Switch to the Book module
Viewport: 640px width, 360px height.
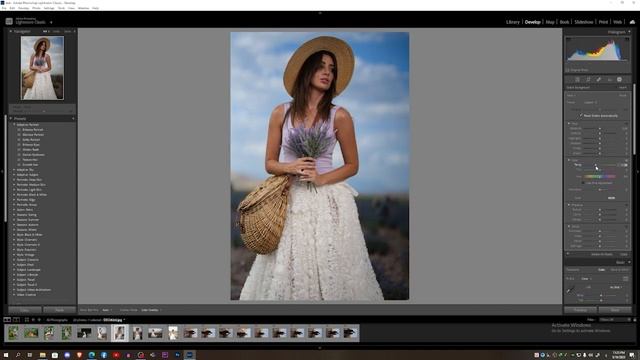(564, 22)
